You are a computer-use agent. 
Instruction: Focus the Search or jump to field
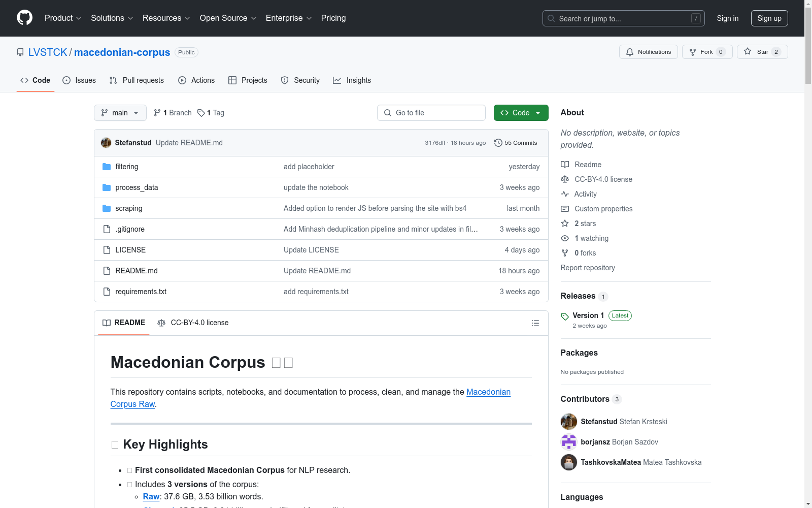pos(623,18)
